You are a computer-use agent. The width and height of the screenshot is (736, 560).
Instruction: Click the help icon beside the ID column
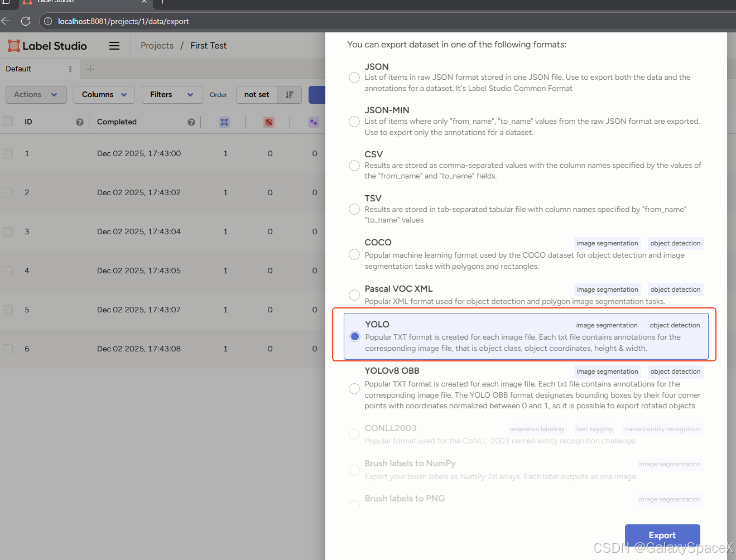(x=80, y=122)
